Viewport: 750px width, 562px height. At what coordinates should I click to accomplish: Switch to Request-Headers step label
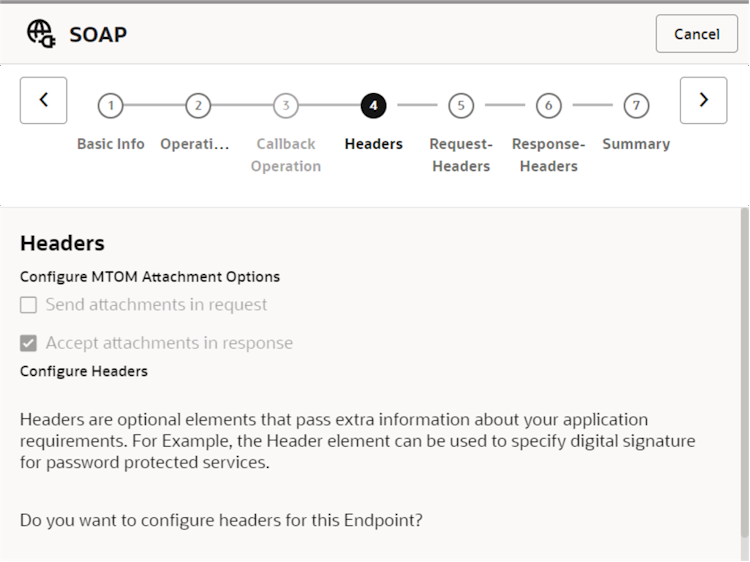click(461, 155)
